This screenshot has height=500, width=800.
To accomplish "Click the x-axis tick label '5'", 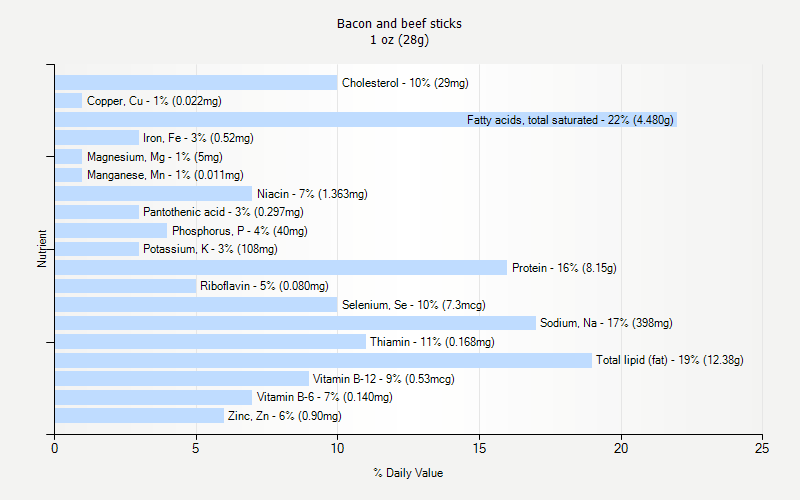I will tap(196, 448).
